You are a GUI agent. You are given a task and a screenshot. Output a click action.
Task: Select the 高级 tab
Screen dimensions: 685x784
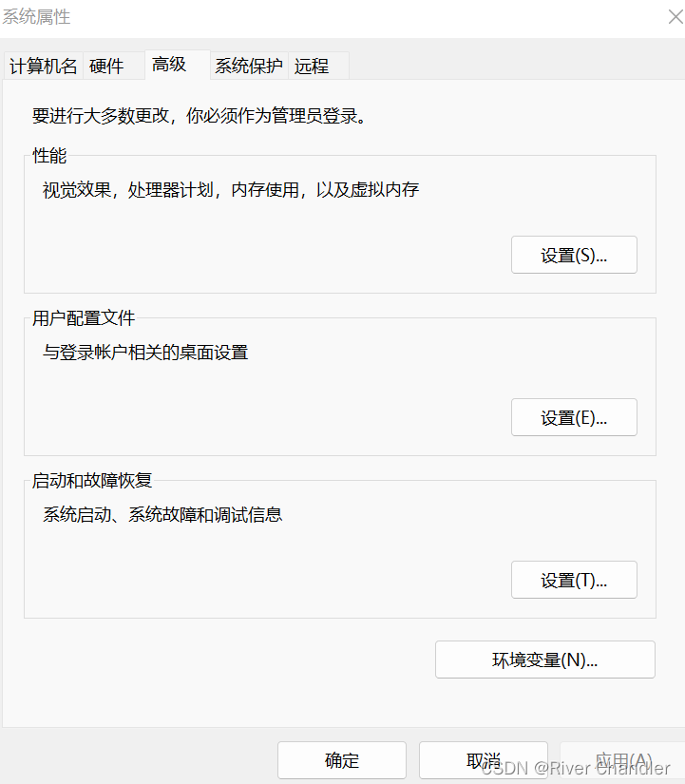point(169,65)
